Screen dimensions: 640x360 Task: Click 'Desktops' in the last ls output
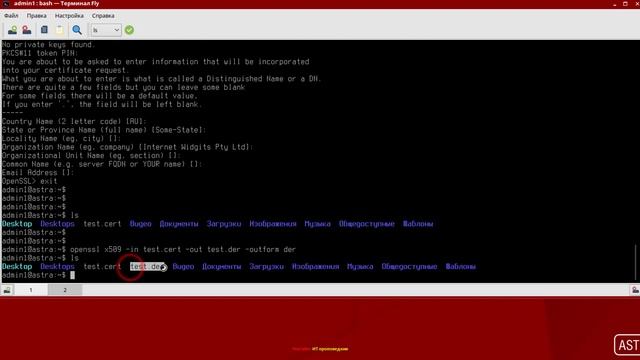(x=57, y=267)
